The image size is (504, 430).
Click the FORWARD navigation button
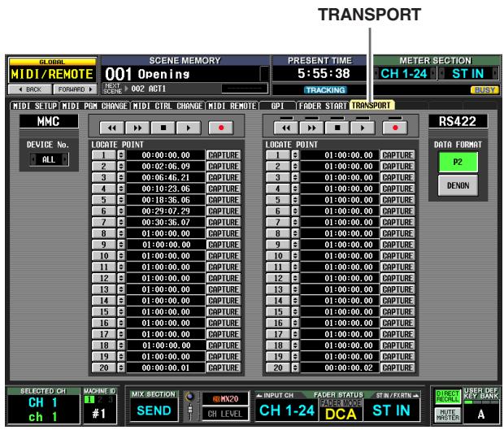(x=76, y=89)
